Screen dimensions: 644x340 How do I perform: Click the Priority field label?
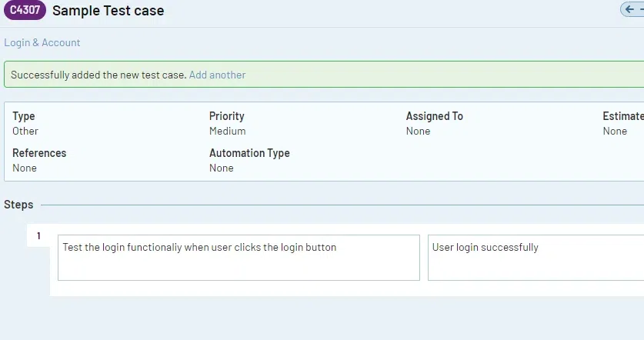tap(226, 116)
